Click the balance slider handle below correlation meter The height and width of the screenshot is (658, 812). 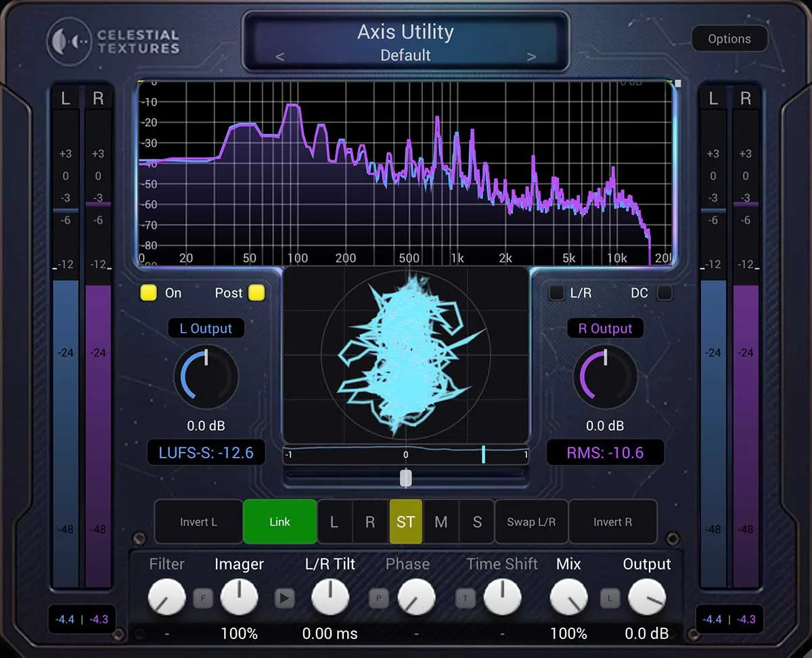point(405,478)
